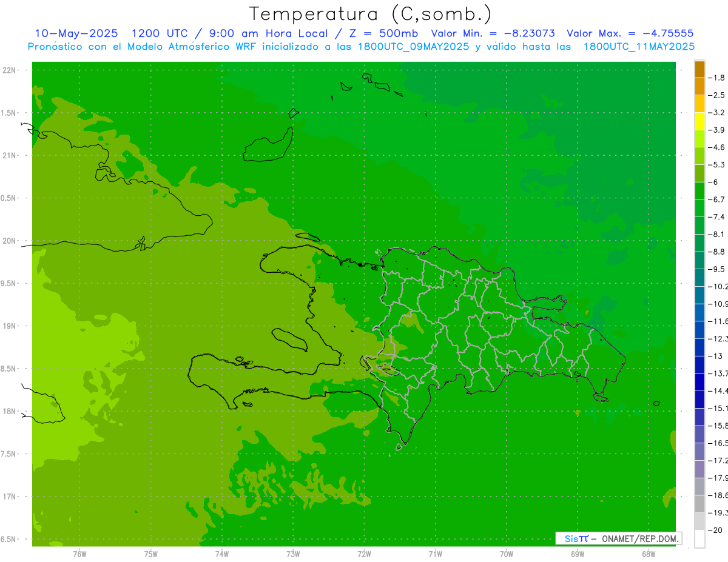Select the '68W' longitude label
The image size is (728, 562).
coord(648,554)
